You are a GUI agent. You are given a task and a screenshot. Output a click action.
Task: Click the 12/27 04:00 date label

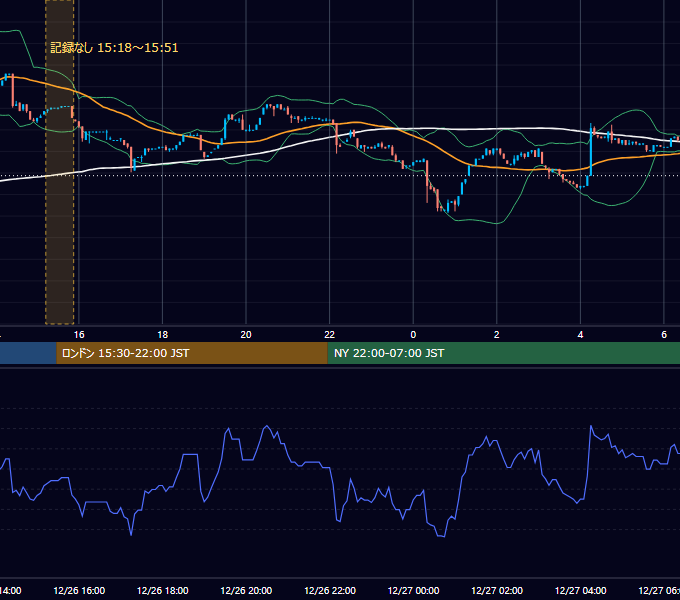pyautogui.click(x=581, y=590)
